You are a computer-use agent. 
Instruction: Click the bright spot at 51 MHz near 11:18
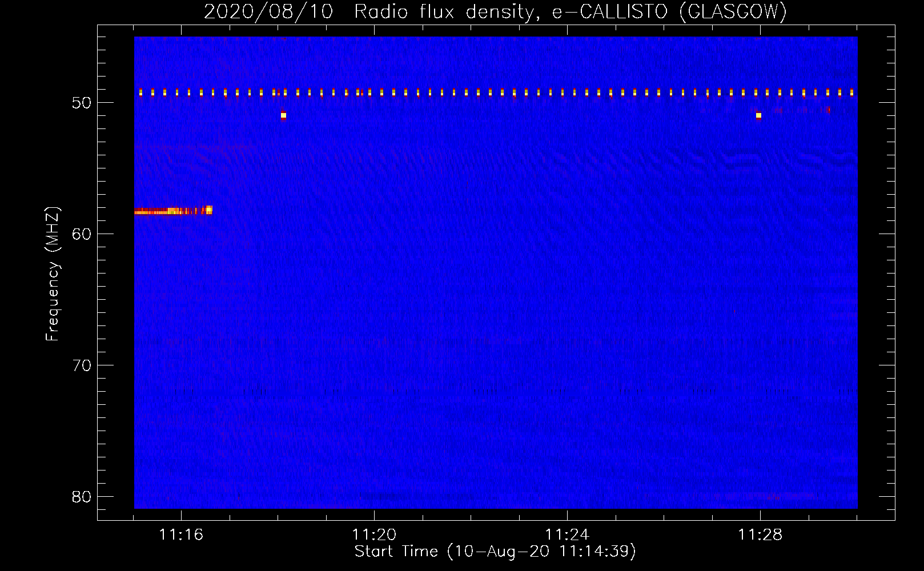[283, 115]
